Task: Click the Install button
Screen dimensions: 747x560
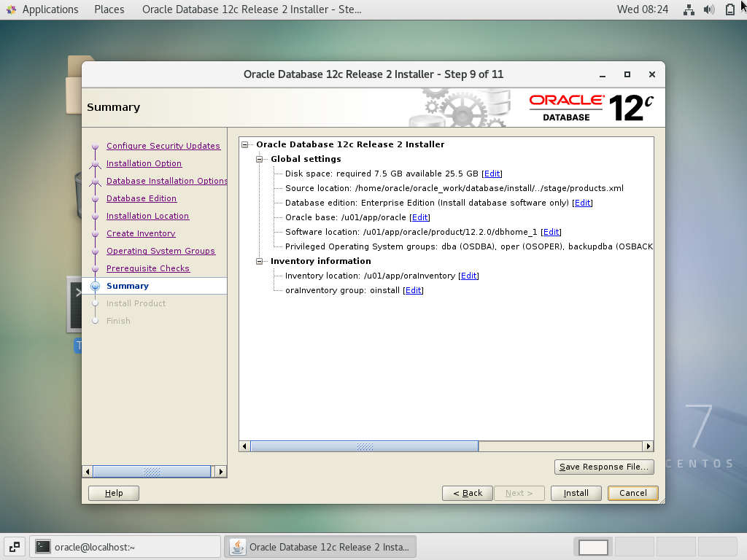Action: pos(576,494)
